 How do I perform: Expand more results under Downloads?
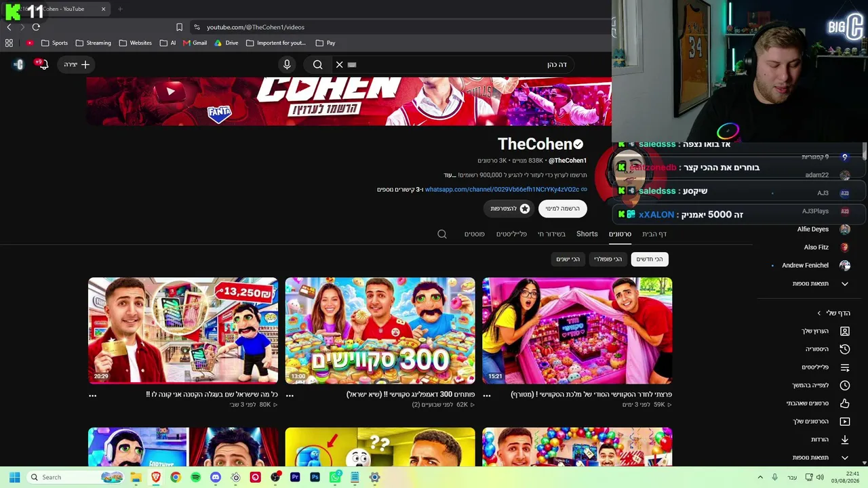[x=821, y=457]
